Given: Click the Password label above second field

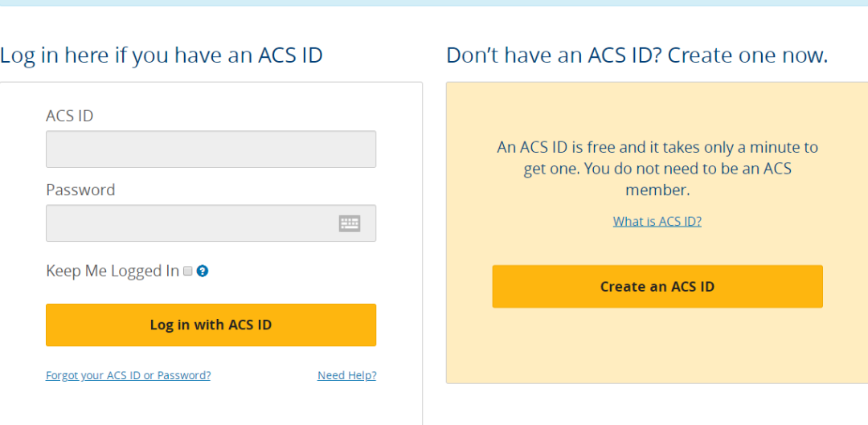Looking at the screenshot, I should (x=80, y=190).
